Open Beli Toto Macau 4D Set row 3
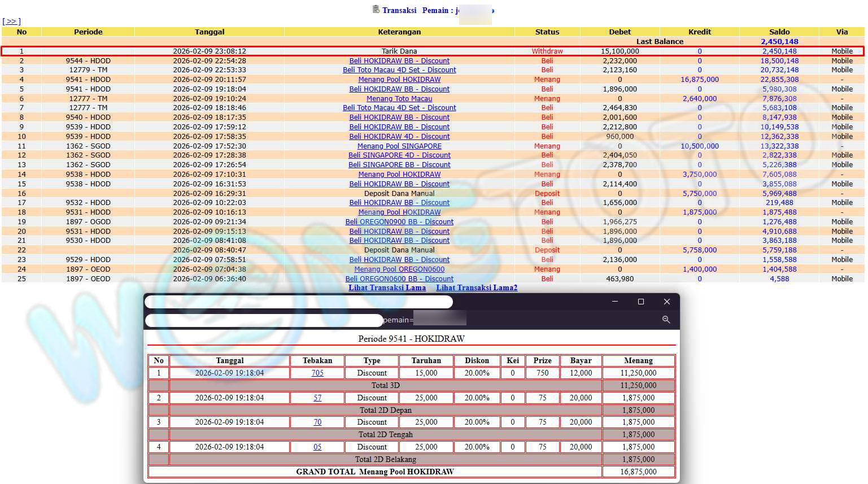Viewport: 868px width, 484px height. pyautogui.click(x=399, y=70)
